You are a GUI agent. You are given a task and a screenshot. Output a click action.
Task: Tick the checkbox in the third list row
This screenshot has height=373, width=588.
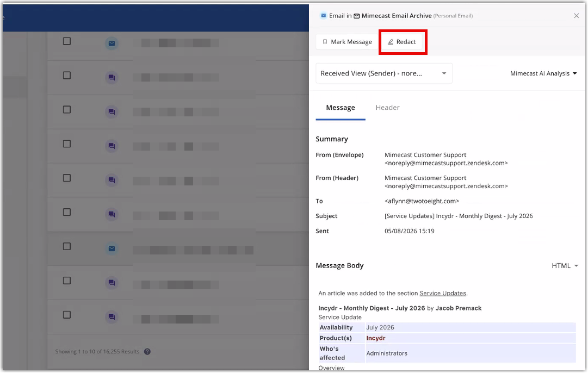tap(67, 109)
